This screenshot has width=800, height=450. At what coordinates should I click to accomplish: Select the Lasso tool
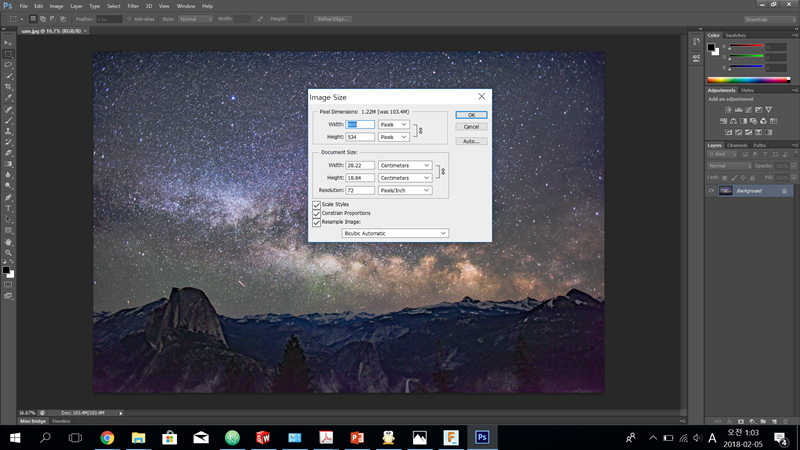coord(8,65)
